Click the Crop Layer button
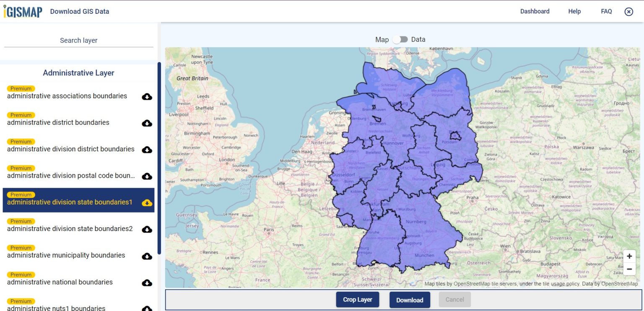 (x=357, y=299)
